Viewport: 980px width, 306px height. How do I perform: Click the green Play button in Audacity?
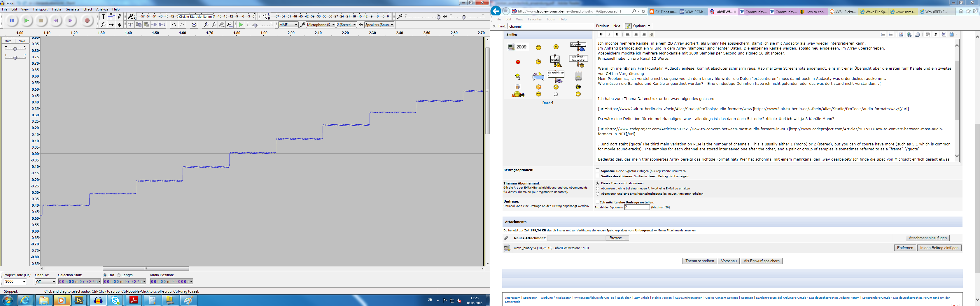[27, 20]
